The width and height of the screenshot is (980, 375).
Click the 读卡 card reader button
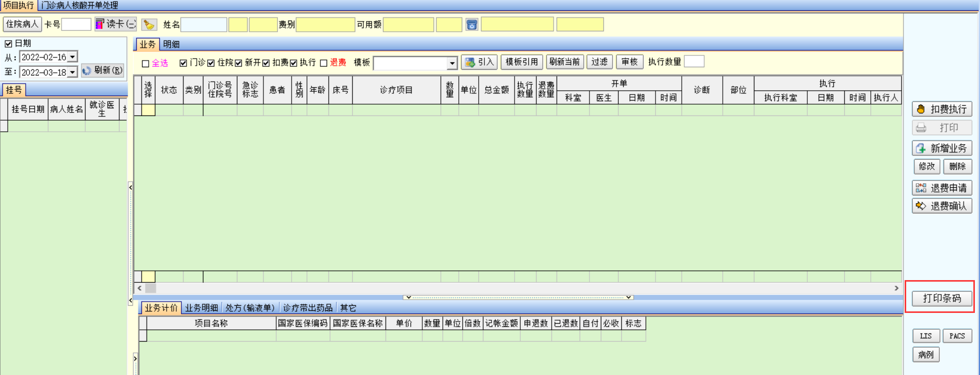(116, 24)
